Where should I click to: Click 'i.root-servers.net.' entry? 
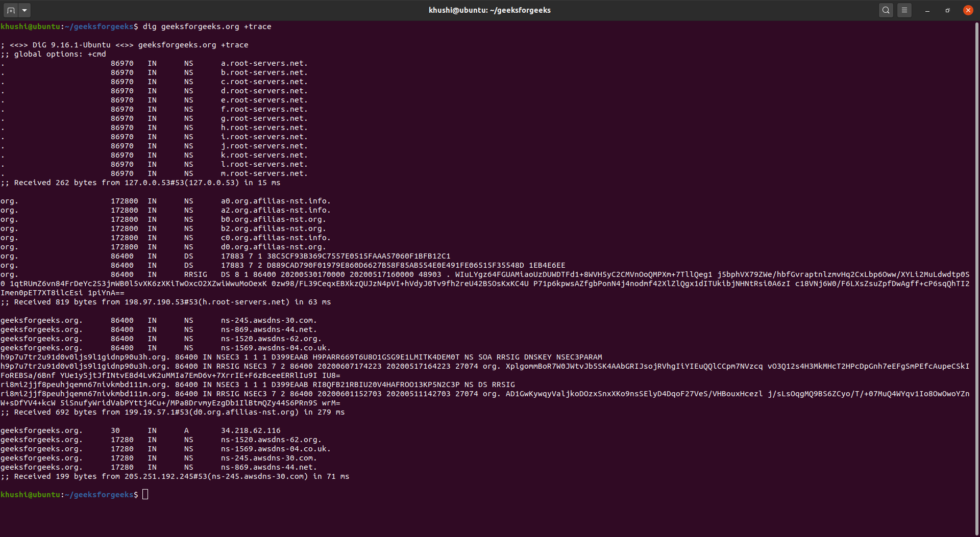pos(264,137)
